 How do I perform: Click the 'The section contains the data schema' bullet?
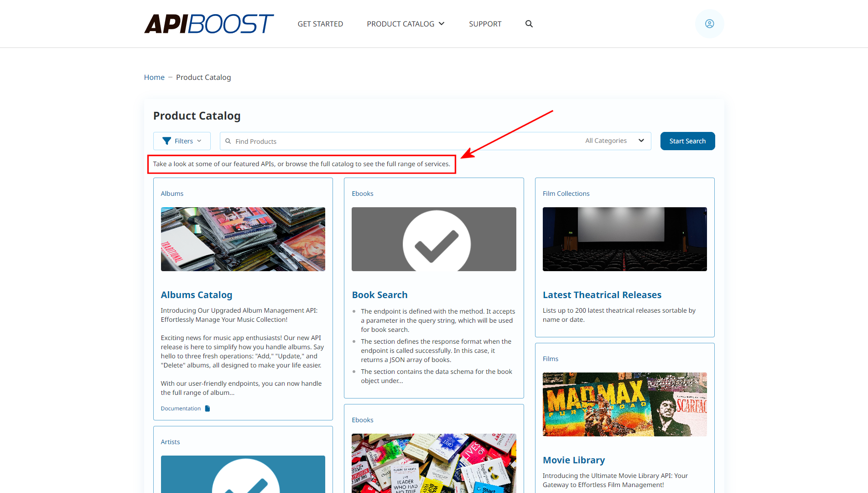pos(437,376)
